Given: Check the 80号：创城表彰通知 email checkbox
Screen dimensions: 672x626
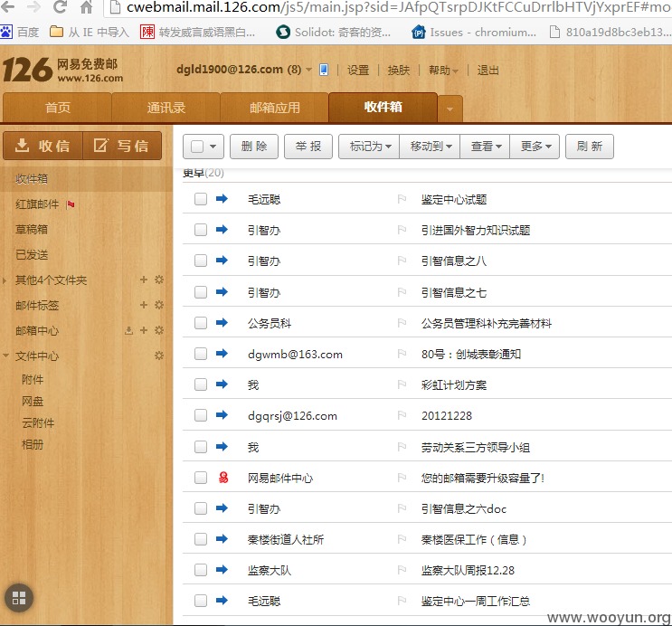Looking at the screenshot, I should pos(201,354).
